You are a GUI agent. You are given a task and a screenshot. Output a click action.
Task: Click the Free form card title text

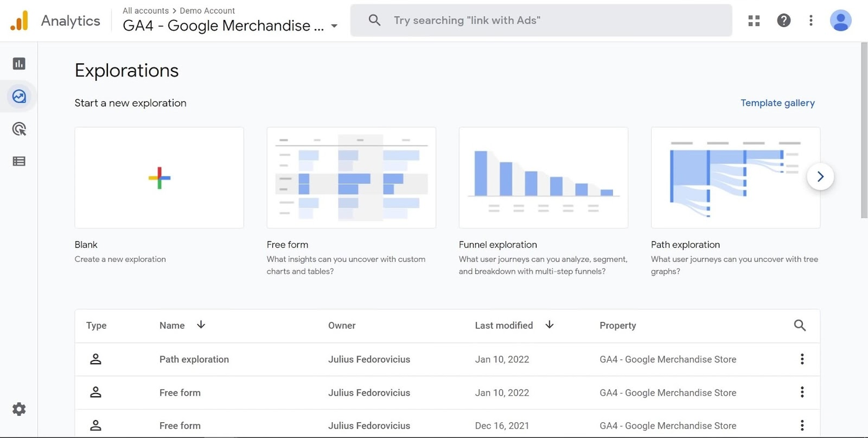[287, 245]
